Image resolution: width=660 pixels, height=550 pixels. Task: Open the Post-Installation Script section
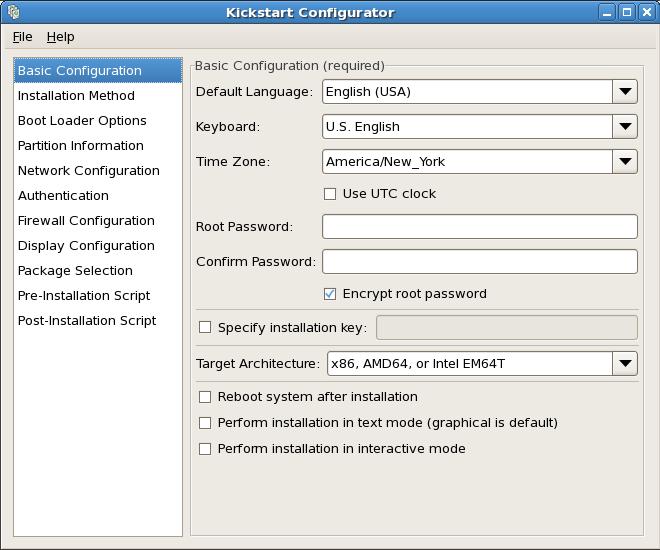[x=87, y=321]
